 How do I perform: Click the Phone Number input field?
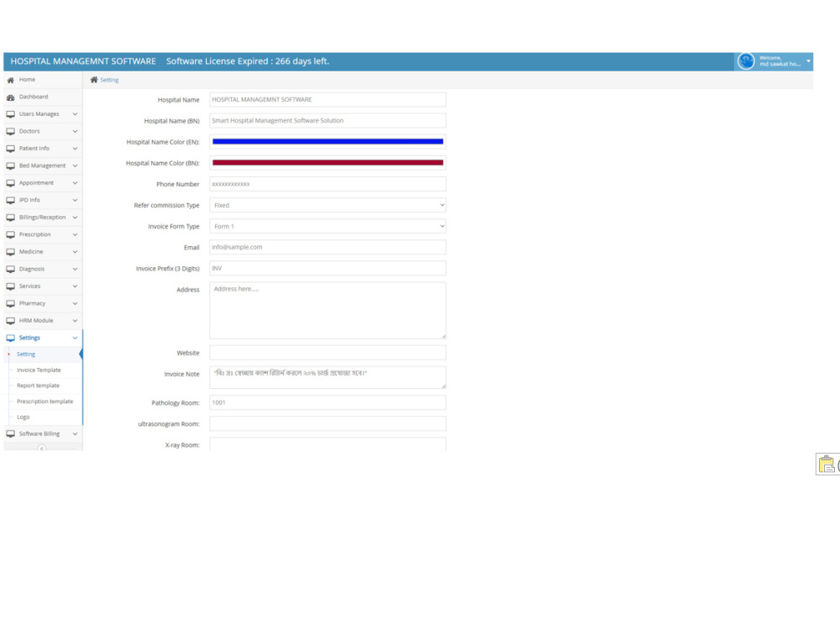(328, 184)
